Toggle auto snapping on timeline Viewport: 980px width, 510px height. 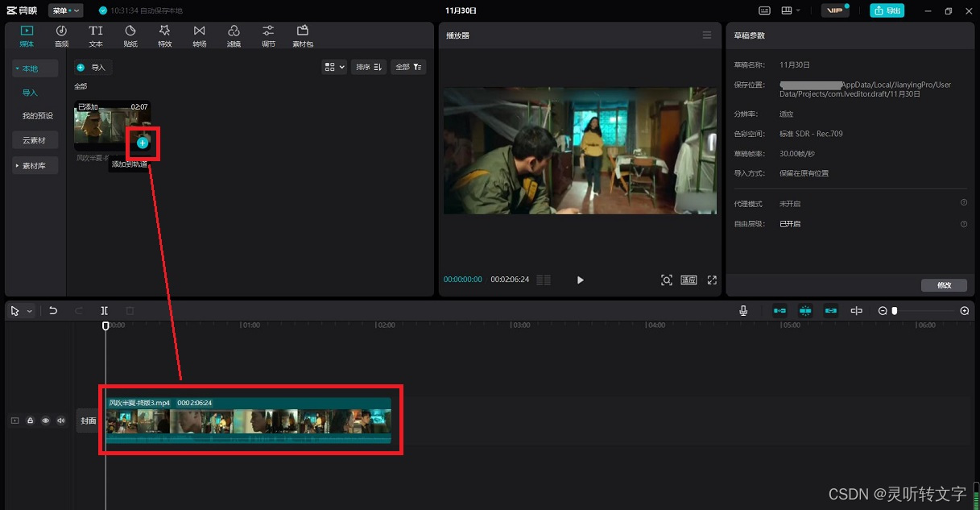pyautogui.click(x=805, y=310)
